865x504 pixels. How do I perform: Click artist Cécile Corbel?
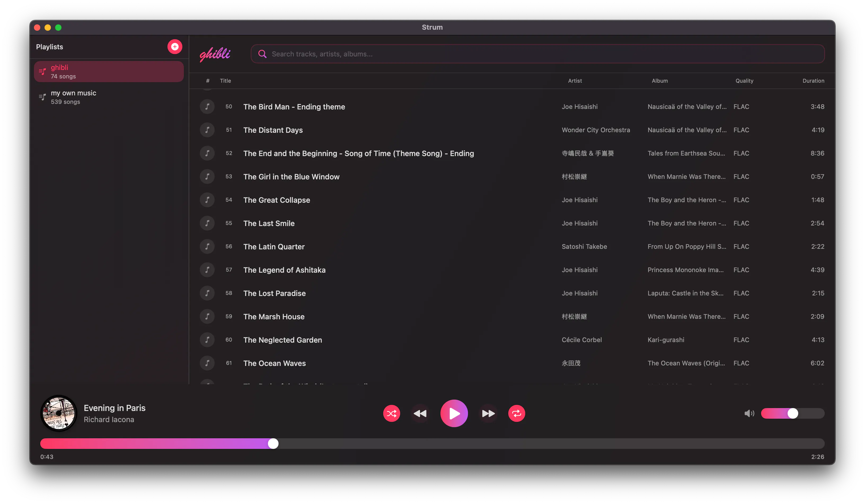(x=581, y=340)
